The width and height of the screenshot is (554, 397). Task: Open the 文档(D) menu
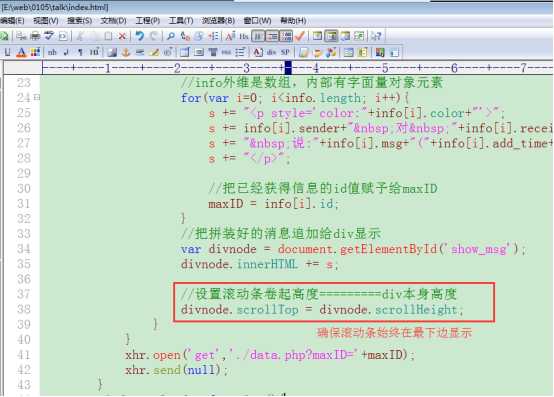click(113, 20)
